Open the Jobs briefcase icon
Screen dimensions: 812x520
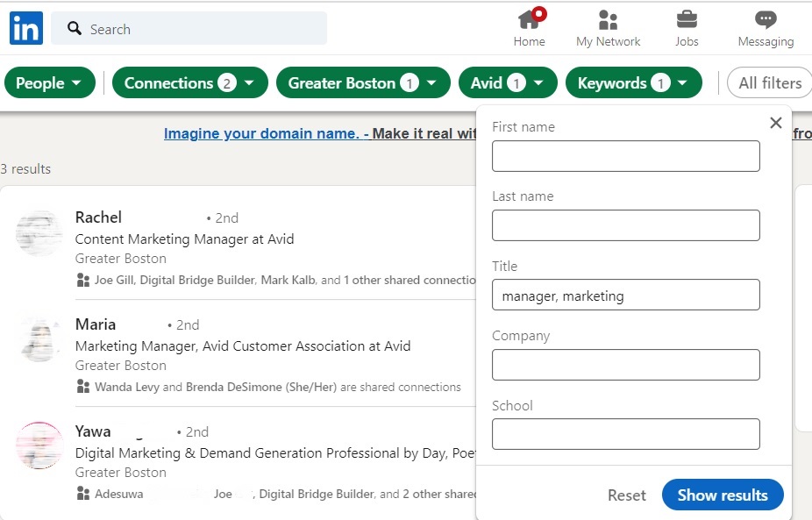(x=687, y=19)
